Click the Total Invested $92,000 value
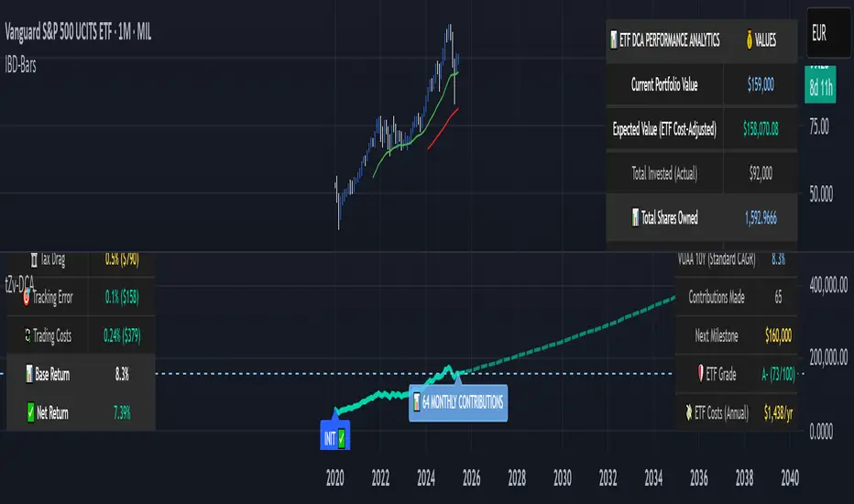Screen dimensions: 854x504 (x=761, y=173)
